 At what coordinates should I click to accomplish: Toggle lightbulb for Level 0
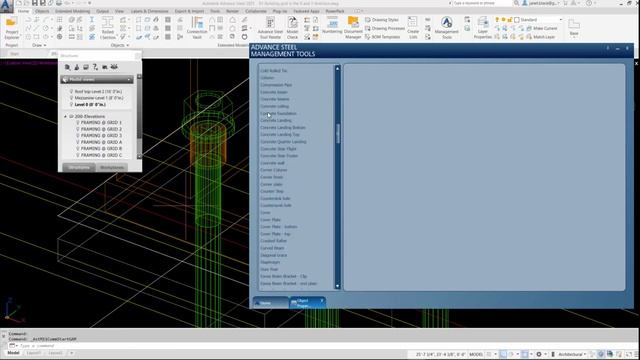pos(71,104)
